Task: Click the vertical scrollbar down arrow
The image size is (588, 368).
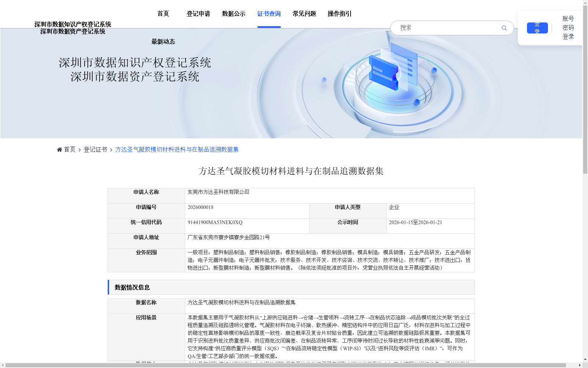Action: 585,360
